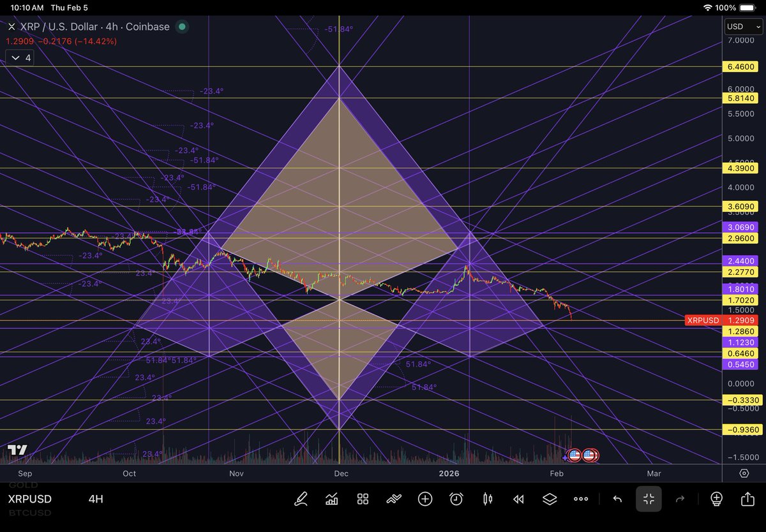Redo the action with the forward arrow
766x532 pixels.
pos(680,499)
